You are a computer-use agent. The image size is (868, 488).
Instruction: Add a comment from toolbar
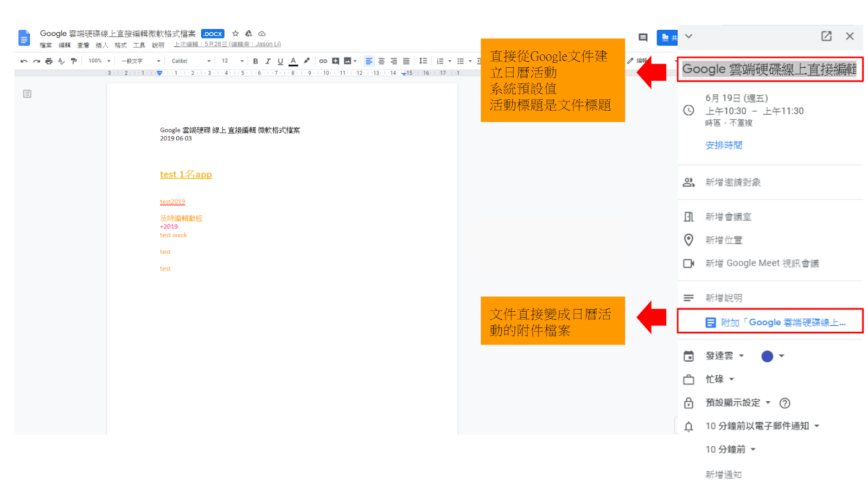pos(336,61)
